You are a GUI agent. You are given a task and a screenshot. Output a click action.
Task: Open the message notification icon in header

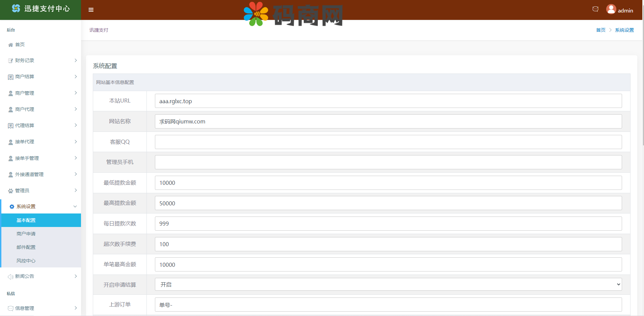coord(595,9)
